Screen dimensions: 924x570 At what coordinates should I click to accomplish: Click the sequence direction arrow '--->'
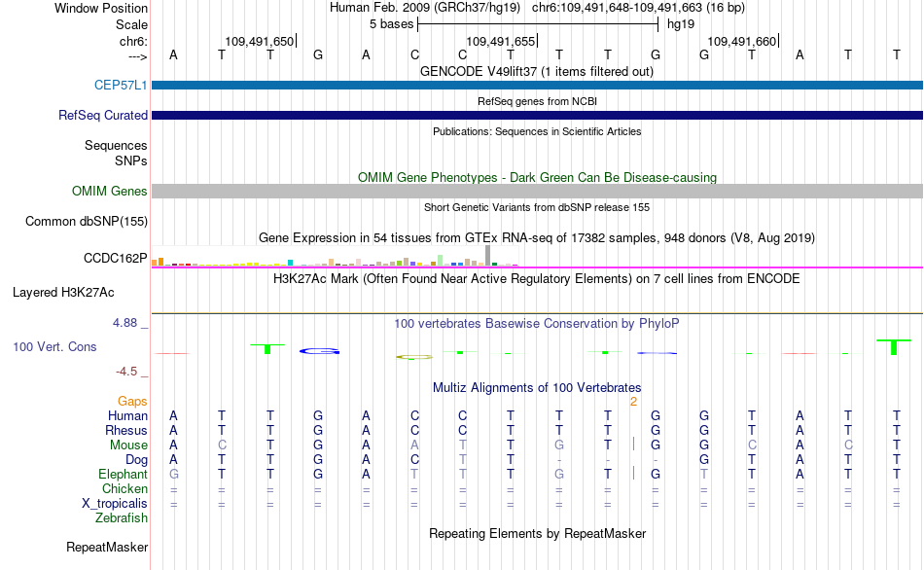(137, 56)
